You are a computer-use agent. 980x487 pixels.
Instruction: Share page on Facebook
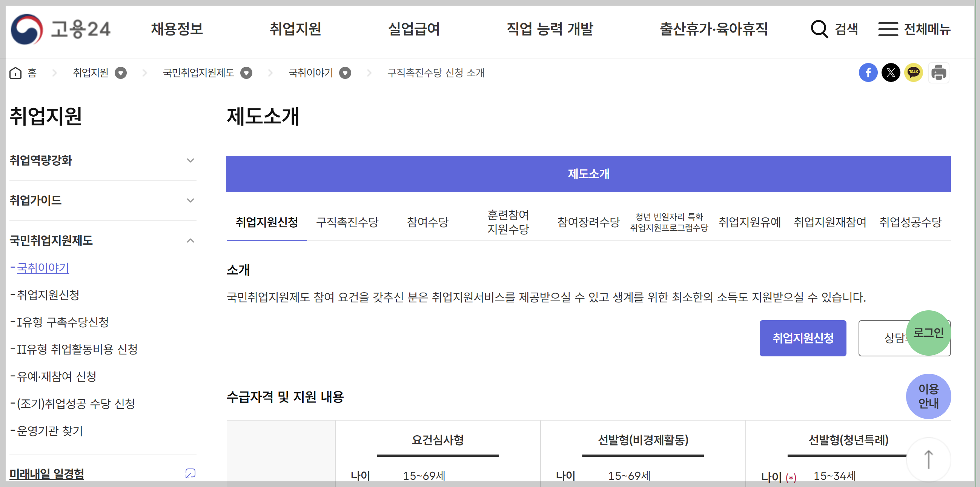[x=868, y=72]
